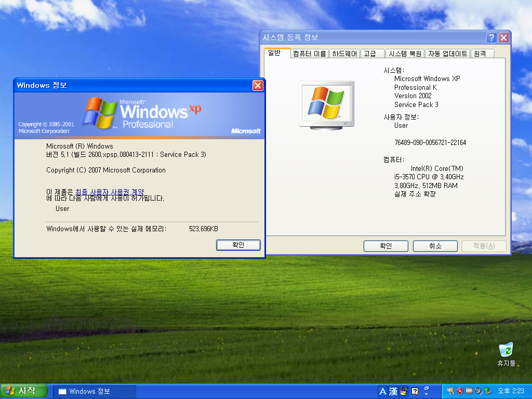Click 확인 in 시스템 등록 정보 window
532x399 pixels.
[x=386, y=246]
